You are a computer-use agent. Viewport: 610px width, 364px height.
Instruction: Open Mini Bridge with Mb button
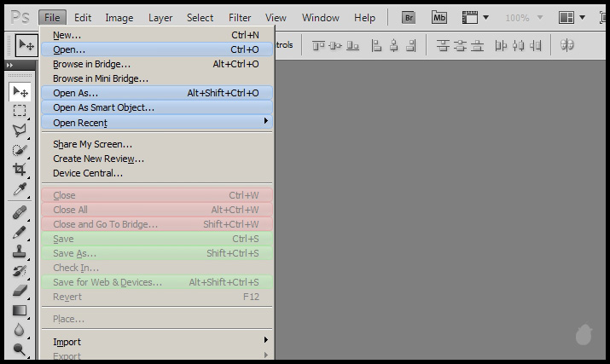pyautogui.click(x=439, y=17)
